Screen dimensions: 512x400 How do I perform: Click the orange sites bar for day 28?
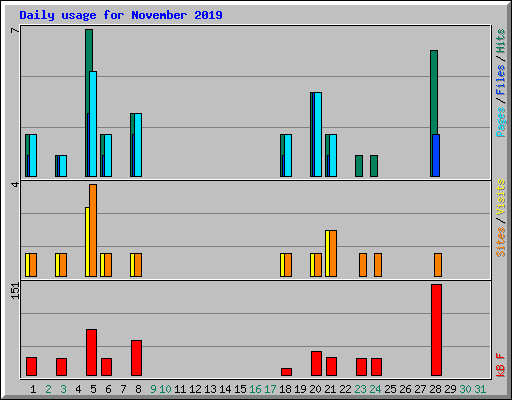[x=438, y=265]
